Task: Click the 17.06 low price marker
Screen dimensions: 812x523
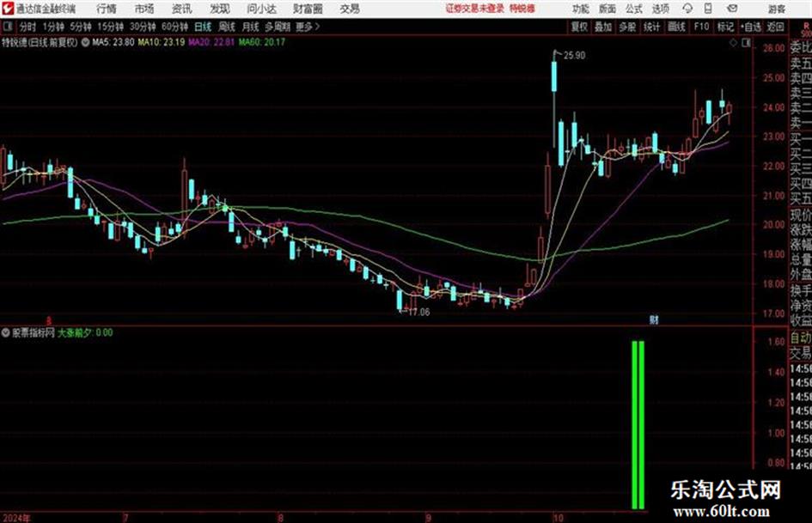Action: (x=419, y=313)
